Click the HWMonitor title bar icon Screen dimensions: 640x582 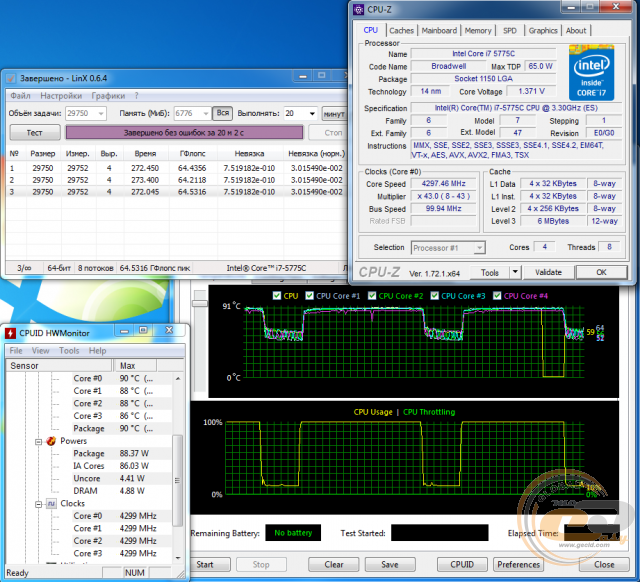pyautogui.click(x=10, y=333)
